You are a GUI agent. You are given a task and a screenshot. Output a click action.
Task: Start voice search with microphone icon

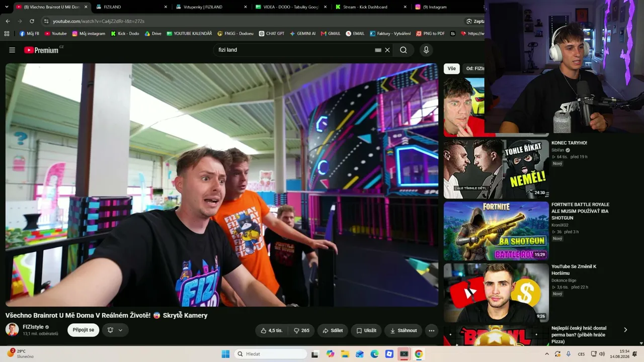[426, 50]
